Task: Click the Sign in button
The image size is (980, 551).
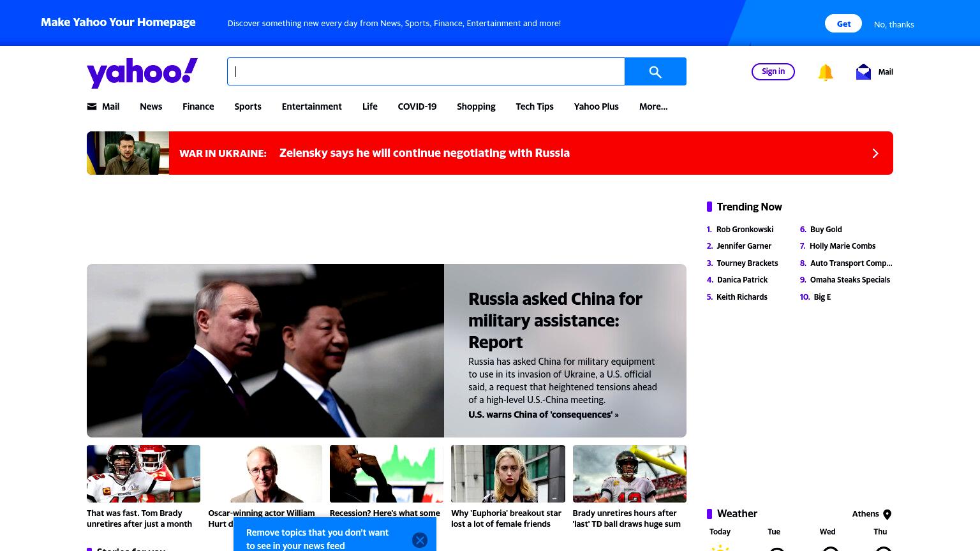Action: (x=773, y=71)
